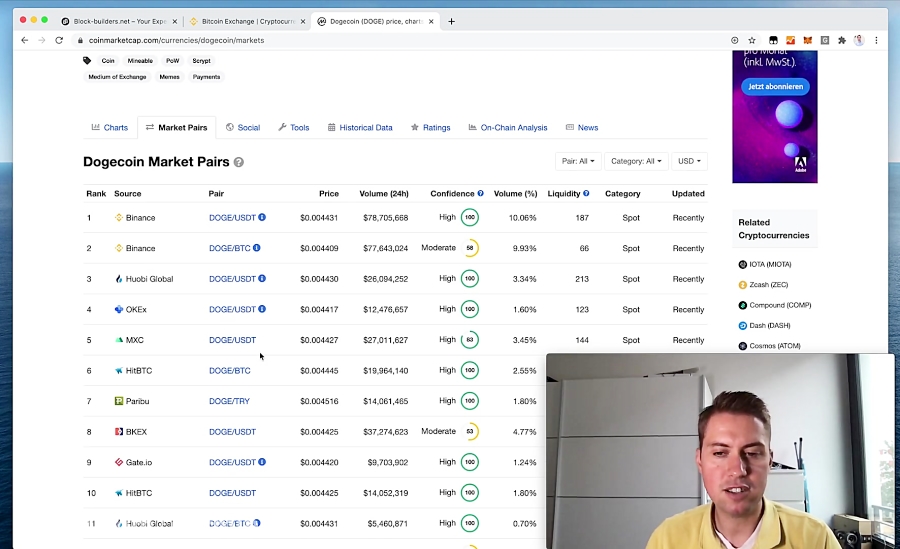The image size is (900, 549).
Task: Sort by Price column header
Action: point(329,194)
